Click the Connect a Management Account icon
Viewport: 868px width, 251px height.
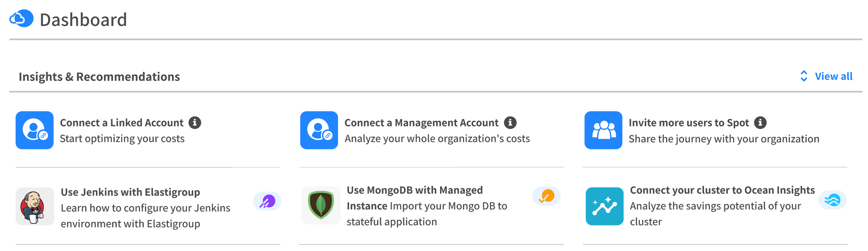319,130
